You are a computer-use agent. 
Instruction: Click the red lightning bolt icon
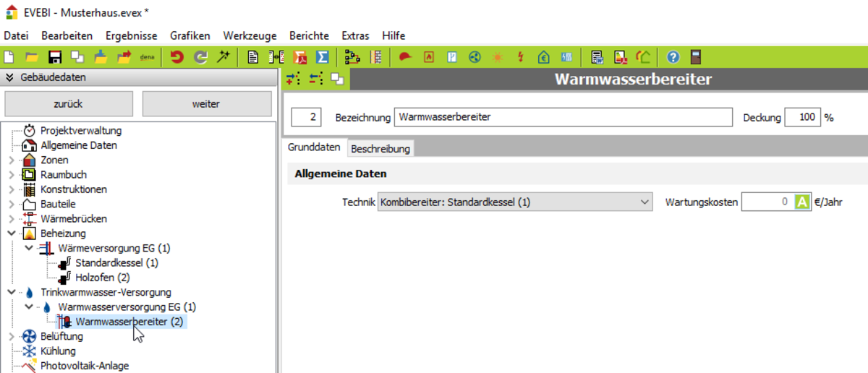tap(520, 57)
